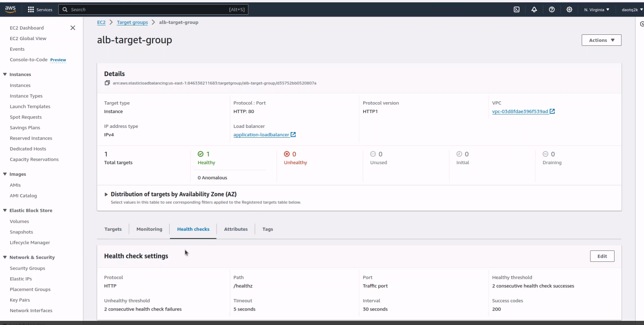644x325 pixels.
Task: Open the settings gear icon
Action: 569,9
